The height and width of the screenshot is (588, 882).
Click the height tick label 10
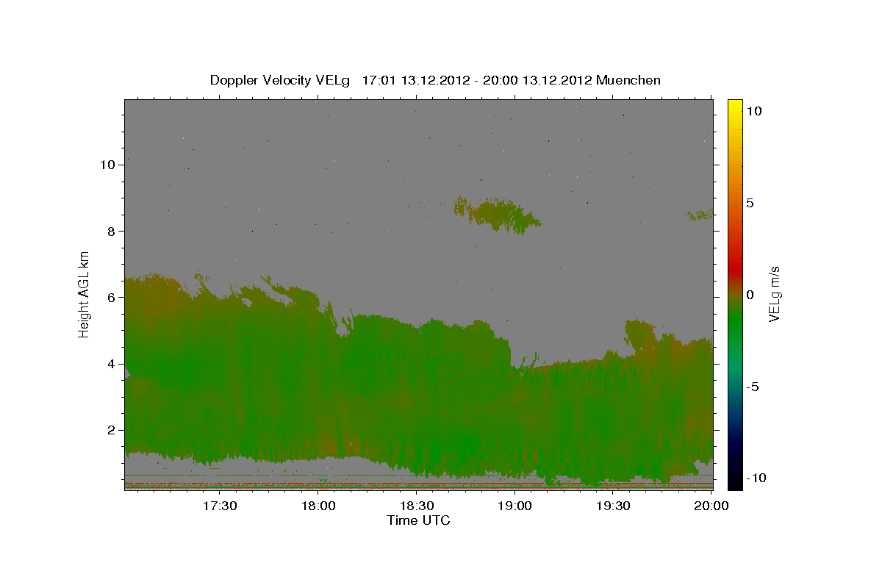point(107,165)
